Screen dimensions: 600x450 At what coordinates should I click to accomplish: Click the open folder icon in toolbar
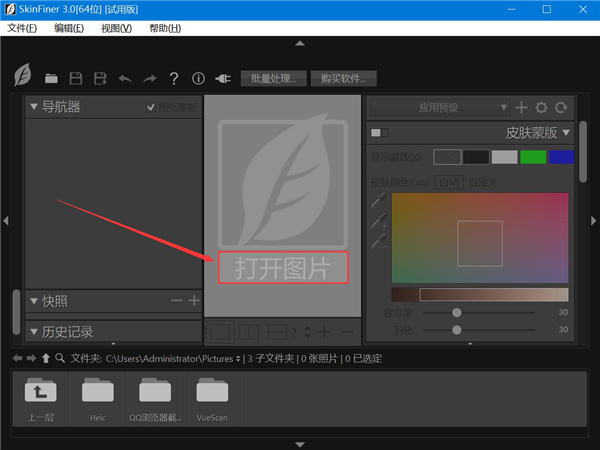[51, 78]
